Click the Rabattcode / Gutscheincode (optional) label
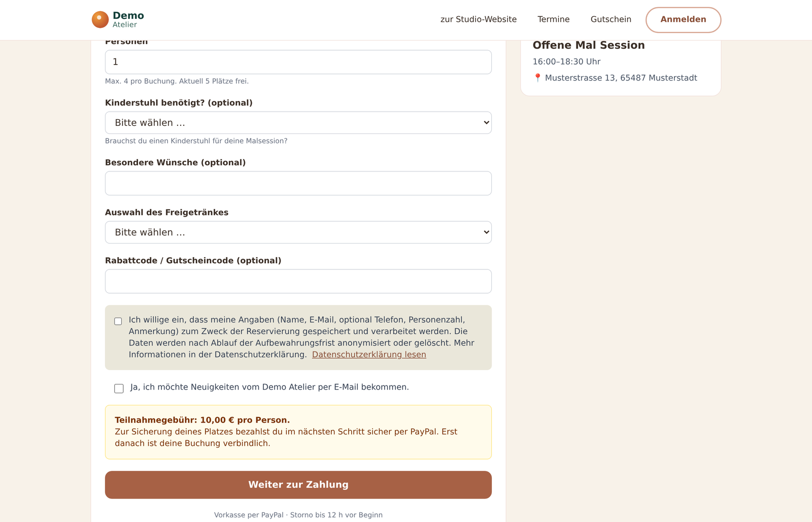812x522 pixels. [x=193, y=260]
